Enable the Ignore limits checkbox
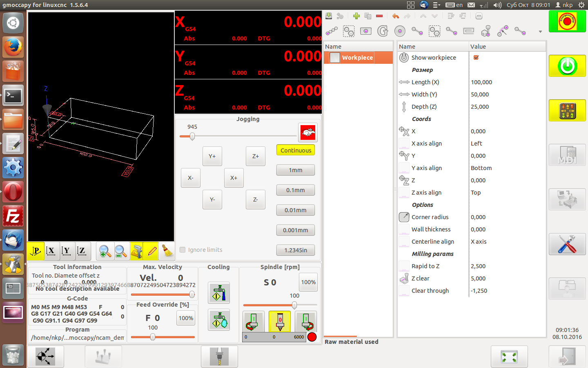This screenshot has width=588, height=368. 183,250
